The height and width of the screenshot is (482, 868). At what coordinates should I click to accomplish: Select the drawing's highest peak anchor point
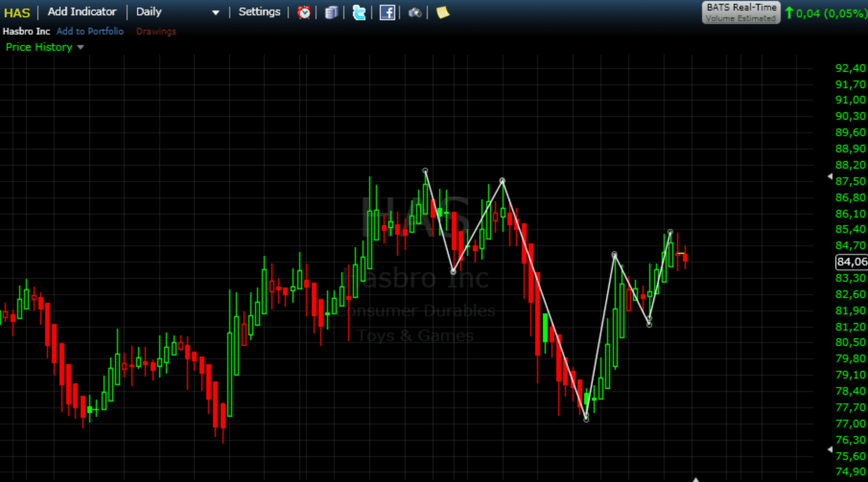[x=425, y=171]
